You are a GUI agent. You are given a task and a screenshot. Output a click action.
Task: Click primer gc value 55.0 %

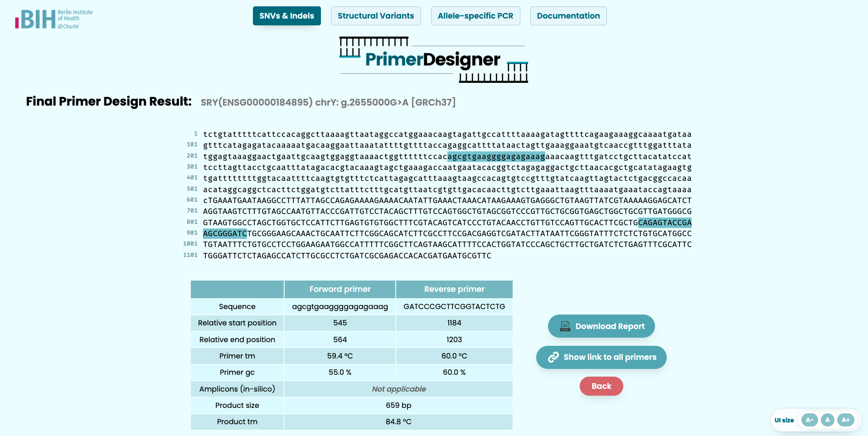340,372
